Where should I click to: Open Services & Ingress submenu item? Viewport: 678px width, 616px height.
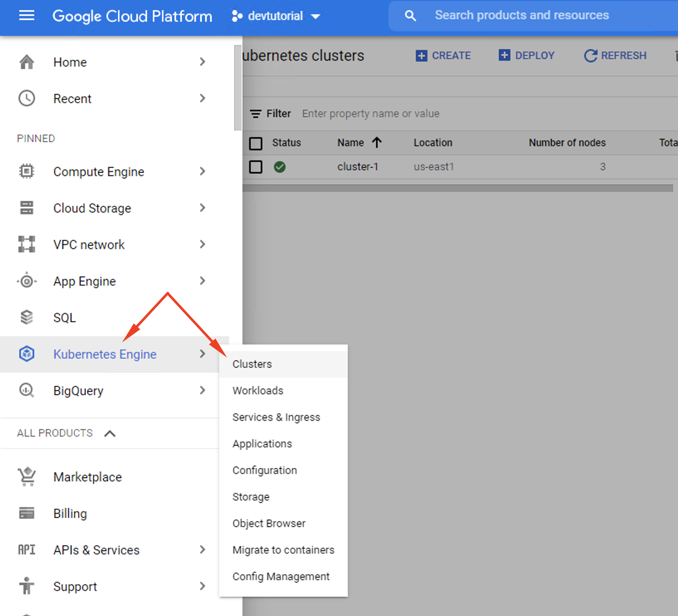[283, 418]
